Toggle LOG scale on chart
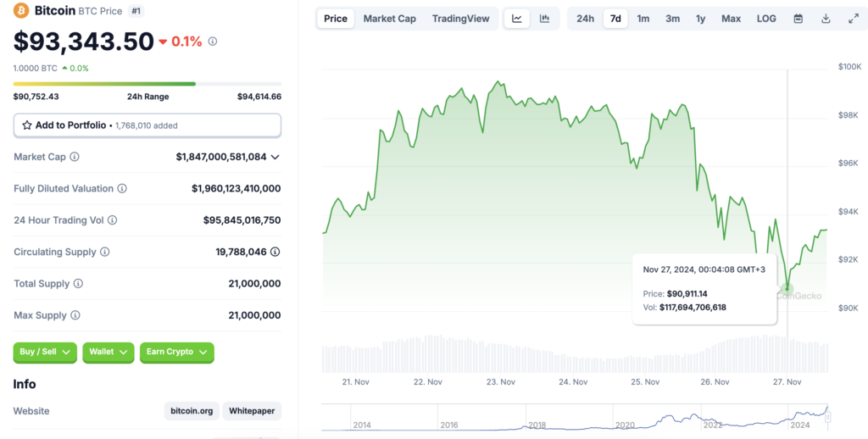The height and width of the screenshot is (439, 868). [765, 19]
